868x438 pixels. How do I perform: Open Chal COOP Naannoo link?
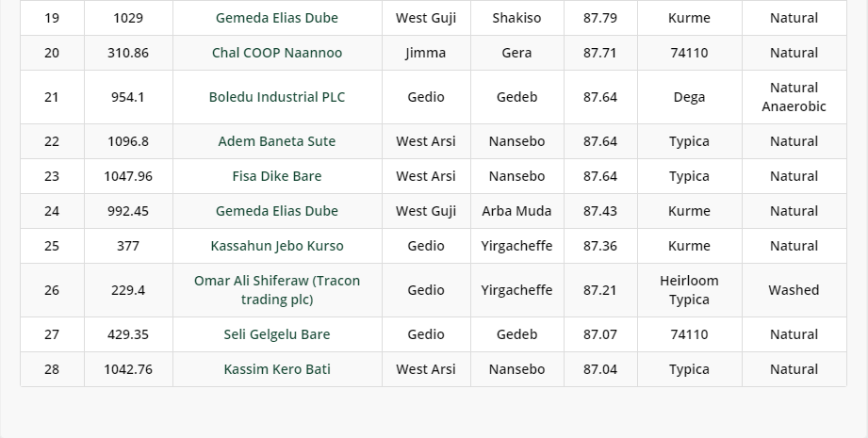coord(277,53)
